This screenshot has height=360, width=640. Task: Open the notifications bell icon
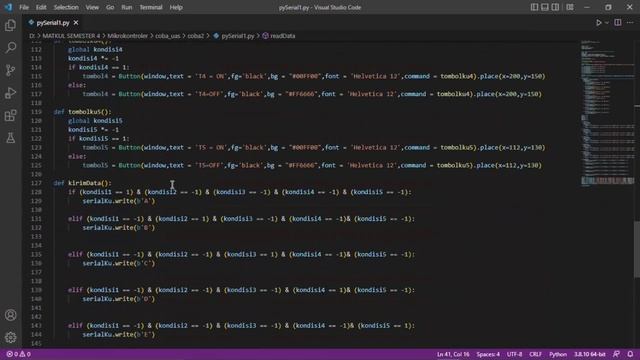click(630, 354)
